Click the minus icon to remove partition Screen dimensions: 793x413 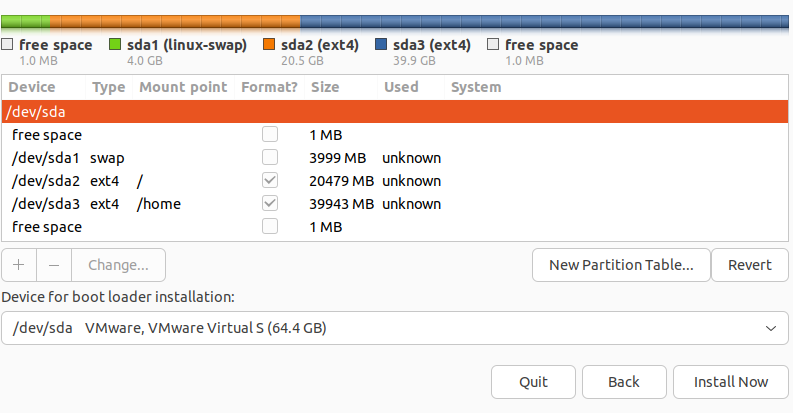pyautogui.click(x=54, y=265)
